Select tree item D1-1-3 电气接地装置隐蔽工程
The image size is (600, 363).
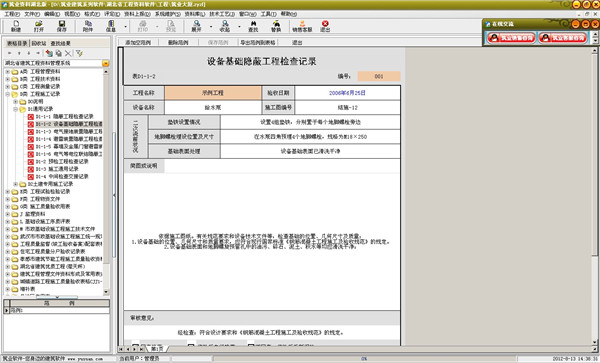pos(69,132)
